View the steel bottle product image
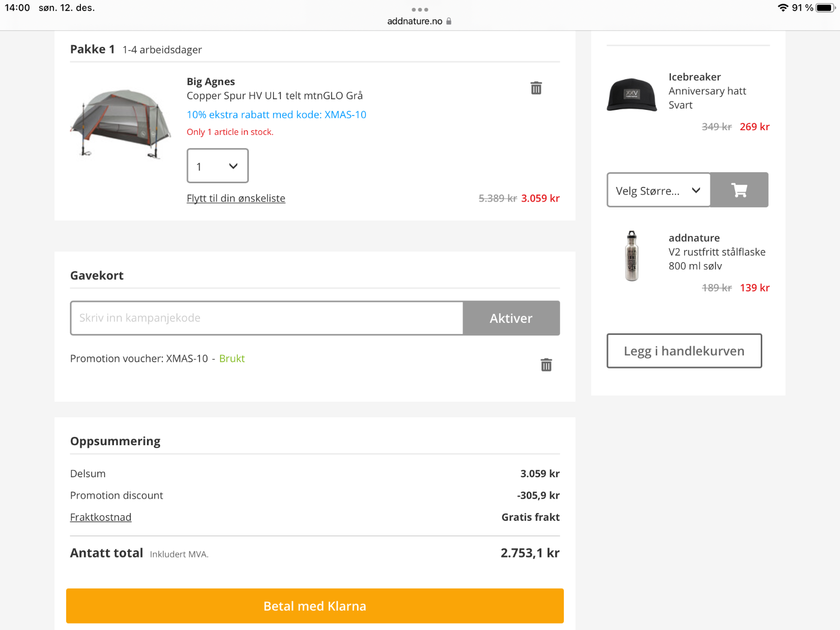Viewport: 840px width, 630px height. click(x=632, y=256)
